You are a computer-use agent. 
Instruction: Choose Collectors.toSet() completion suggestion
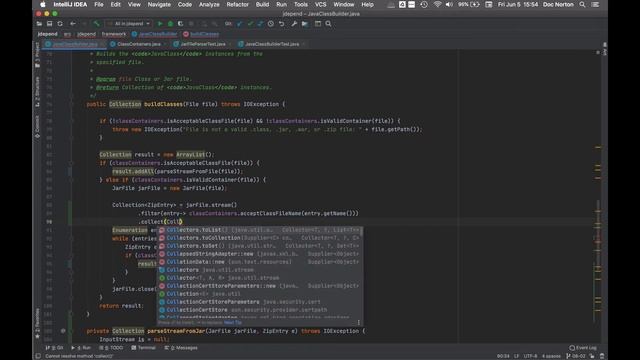point(260,246)
